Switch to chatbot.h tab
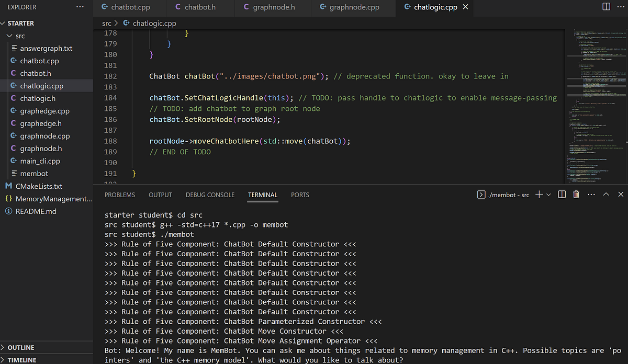 [201, 7]
